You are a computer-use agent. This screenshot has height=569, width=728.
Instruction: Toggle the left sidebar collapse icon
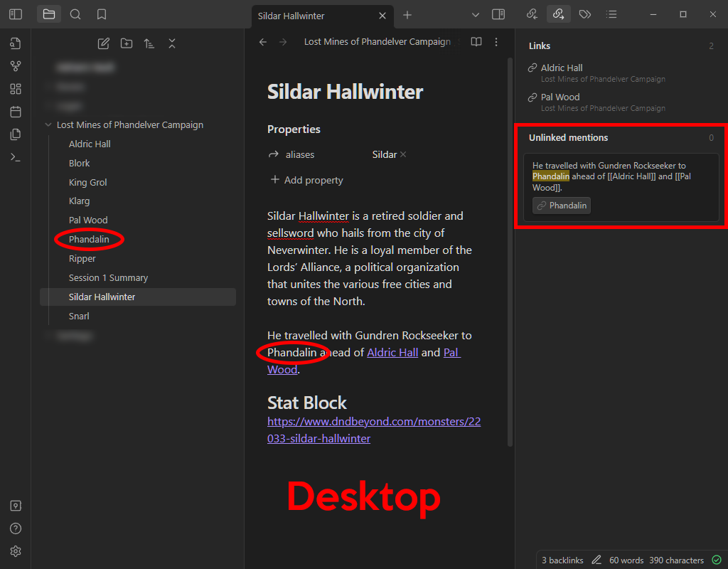(x=16, y=14)
